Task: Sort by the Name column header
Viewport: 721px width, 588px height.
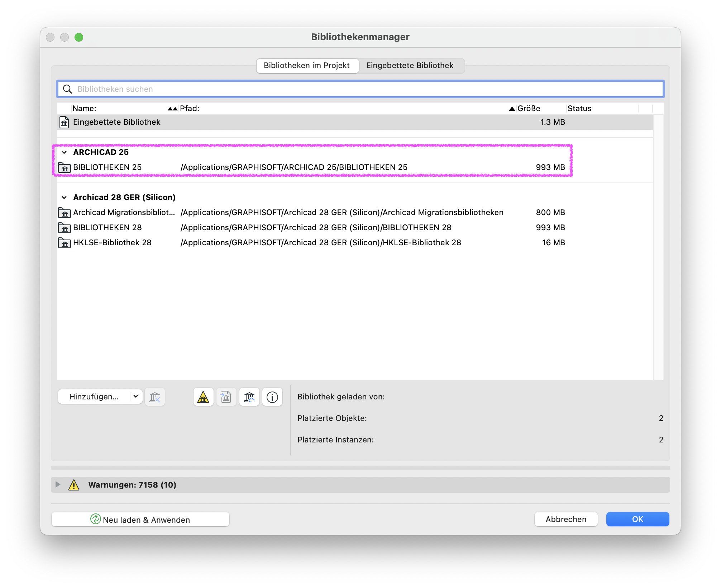Action: [x=125, y=108]
